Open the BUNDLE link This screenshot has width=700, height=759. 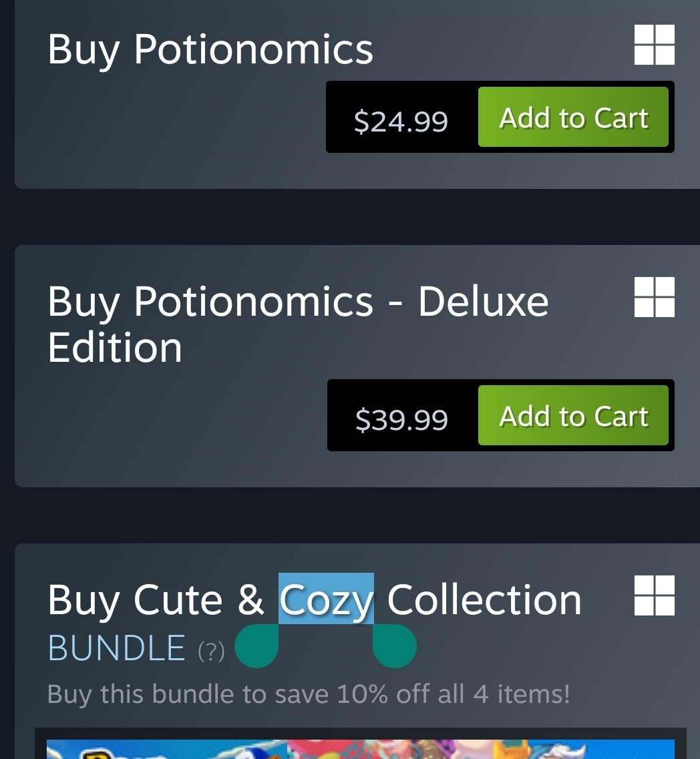point(117,648)
